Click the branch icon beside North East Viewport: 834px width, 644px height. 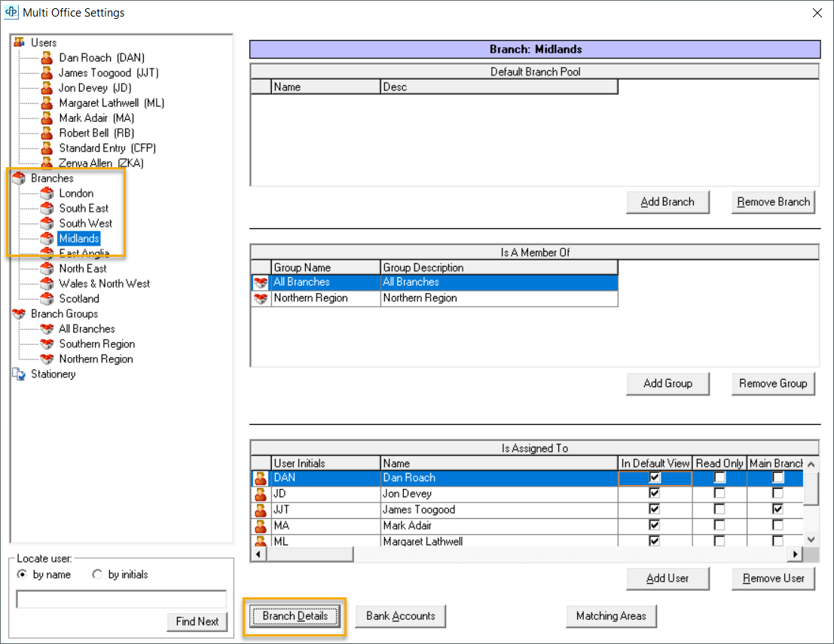(x=47, y=269)
